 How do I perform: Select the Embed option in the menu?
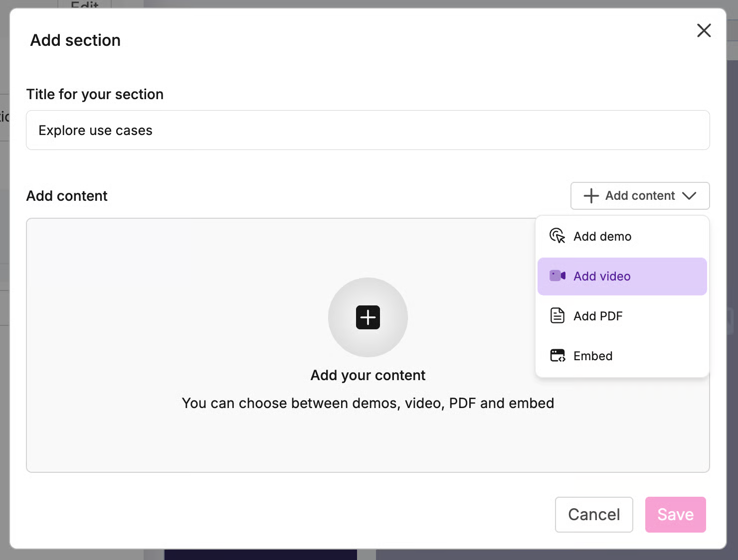593,356
